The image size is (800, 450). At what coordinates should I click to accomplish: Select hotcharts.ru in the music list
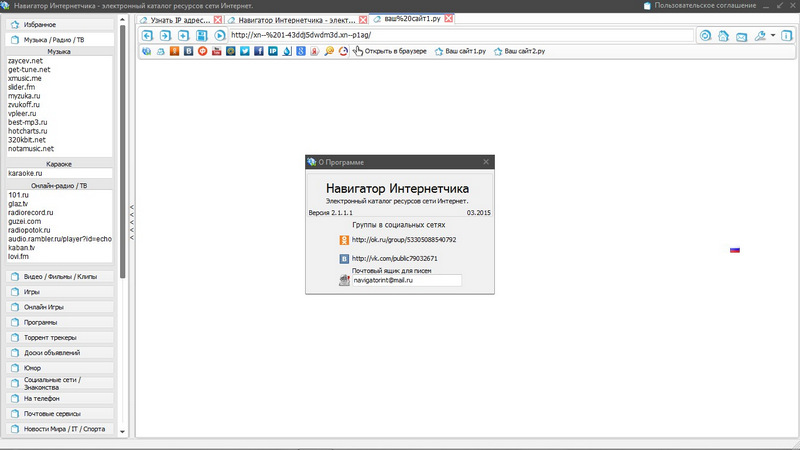point(28,131)
